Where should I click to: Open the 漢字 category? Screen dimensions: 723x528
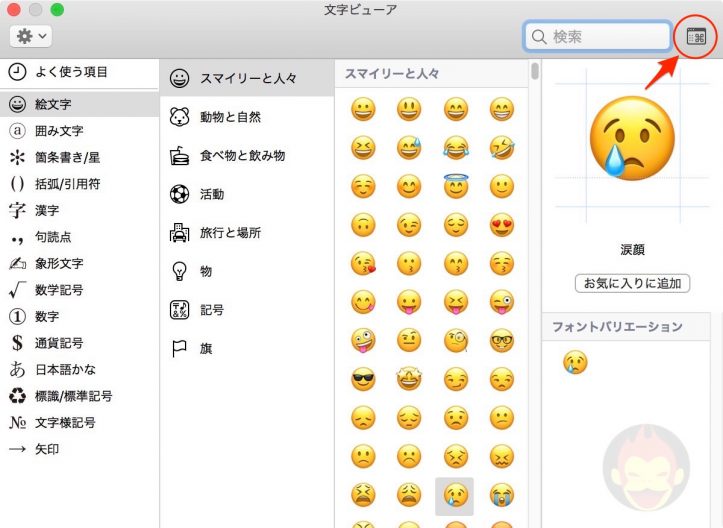(x=79, y=211)
